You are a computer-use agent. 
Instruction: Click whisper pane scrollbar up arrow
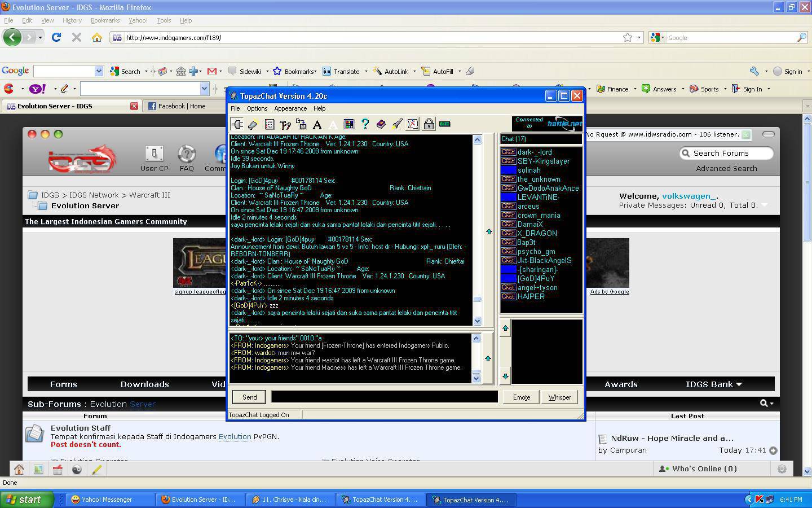point(476,338)
